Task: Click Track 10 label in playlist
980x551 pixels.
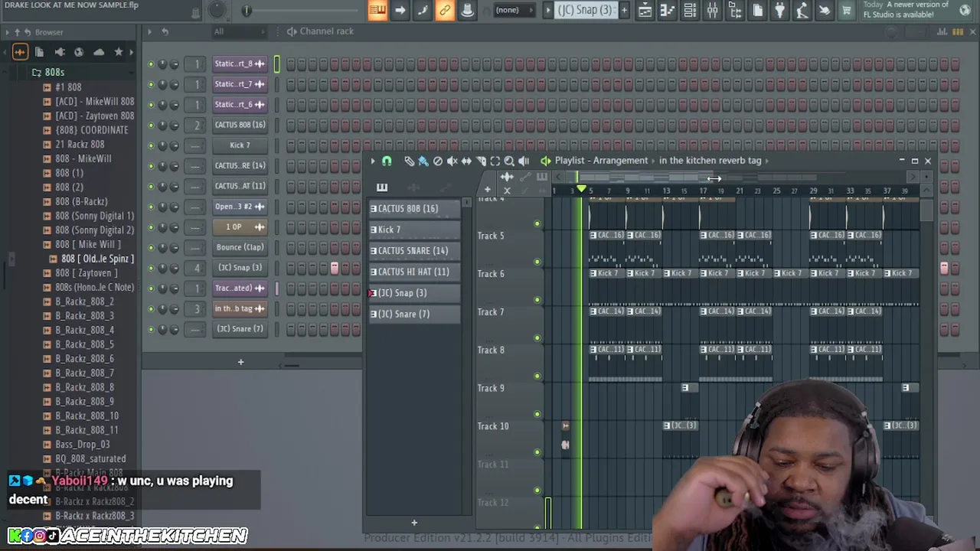Action: (x=493, y=426)
